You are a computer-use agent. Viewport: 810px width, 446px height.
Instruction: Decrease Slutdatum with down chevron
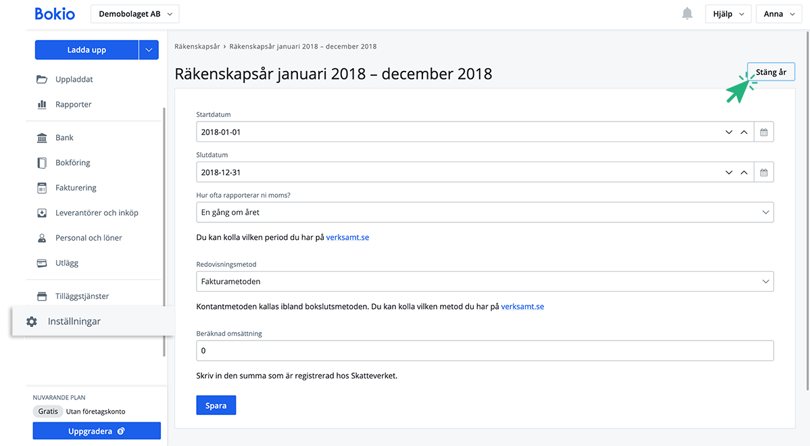(x=729, y=173)
